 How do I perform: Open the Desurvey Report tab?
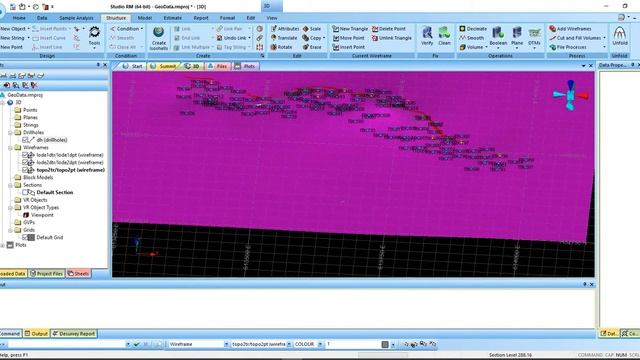point(74,333)
